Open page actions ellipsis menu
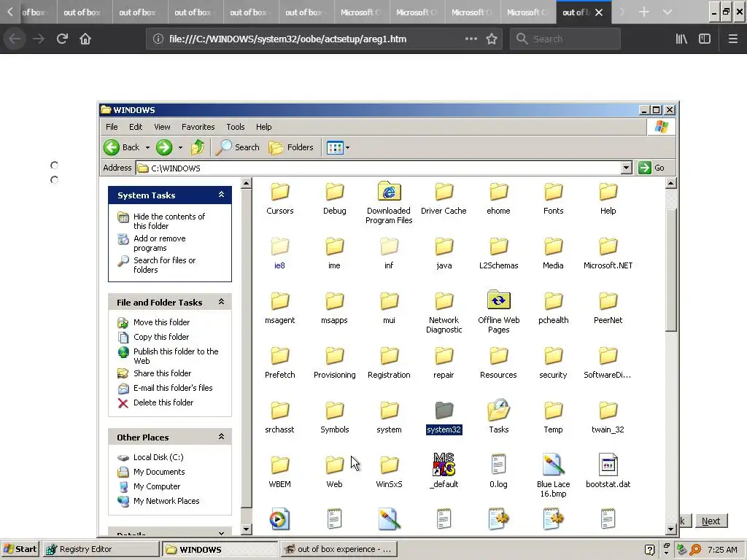 click(471, 39)
